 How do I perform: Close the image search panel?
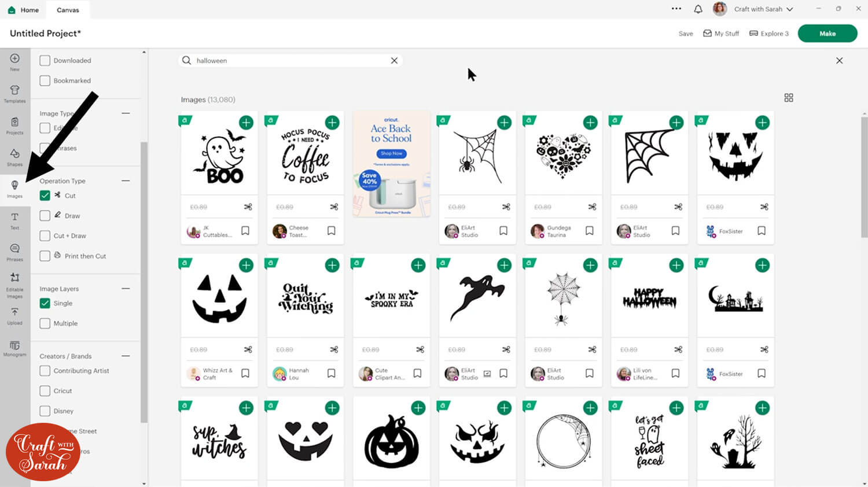[840, 61]
